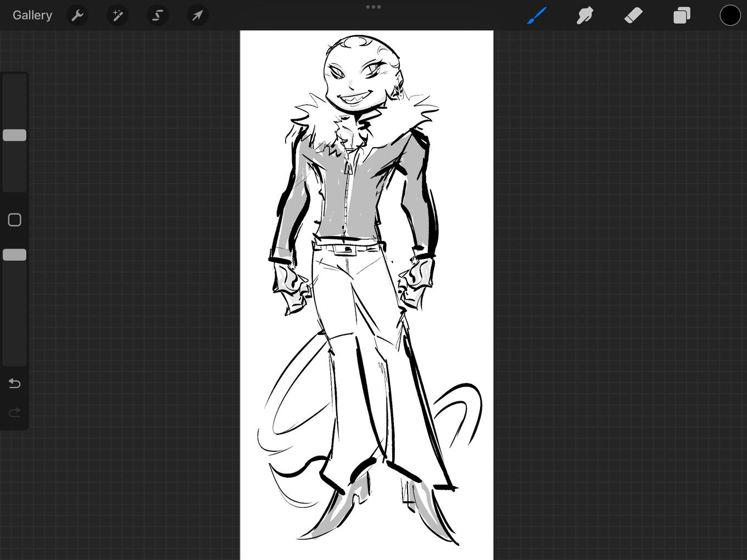Select the Smudge finger tool
Viewport: 747px width, 560px height.
click(x=585, y=15)
